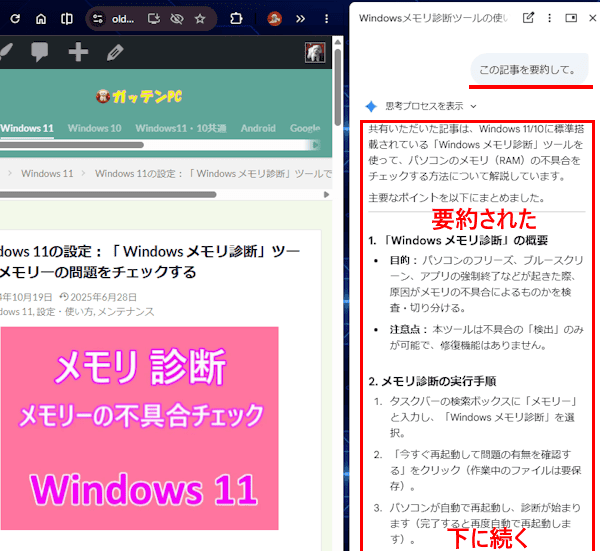Open the WordPress comments speech bubble icon

tap(39, 52)
